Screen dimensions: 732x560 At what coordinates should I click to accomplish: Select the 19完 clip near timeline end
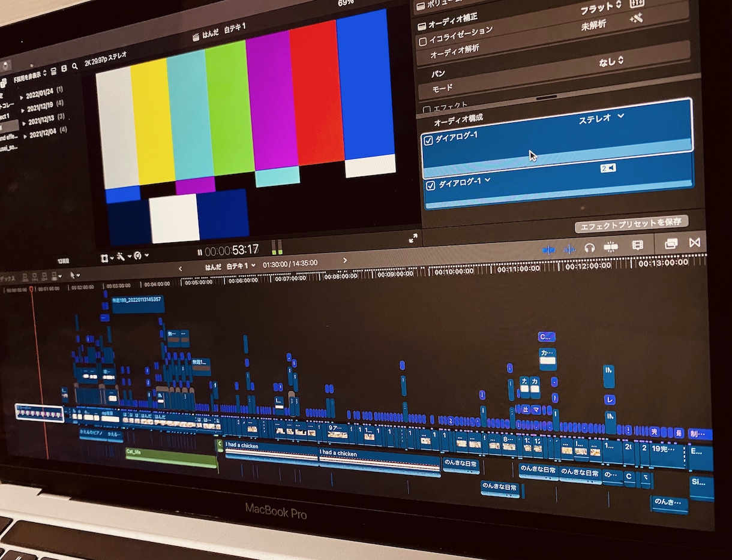pyautogui.click(x=668, y=455)
